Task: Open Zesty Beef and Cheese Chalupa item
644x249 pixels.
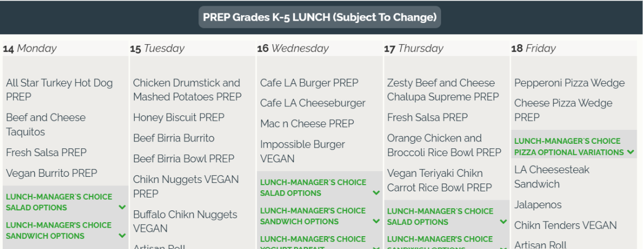Action: click(443, 90)
